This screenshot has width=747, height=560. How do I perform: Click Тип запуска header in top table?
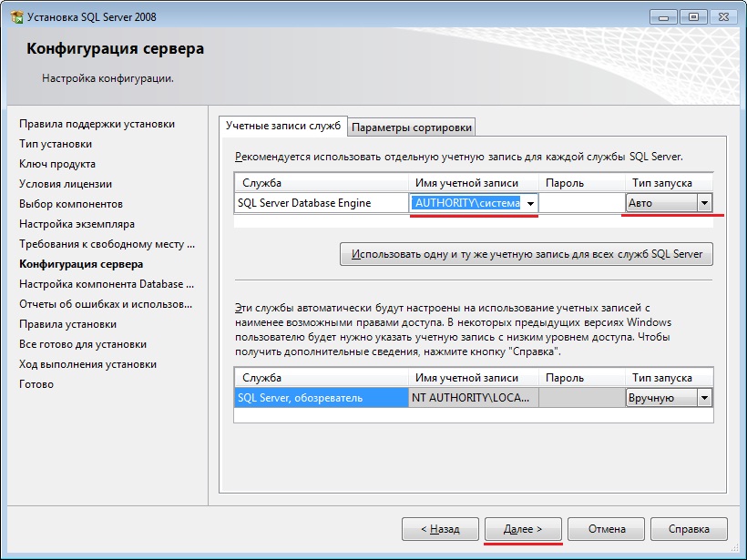coord(669,183)
